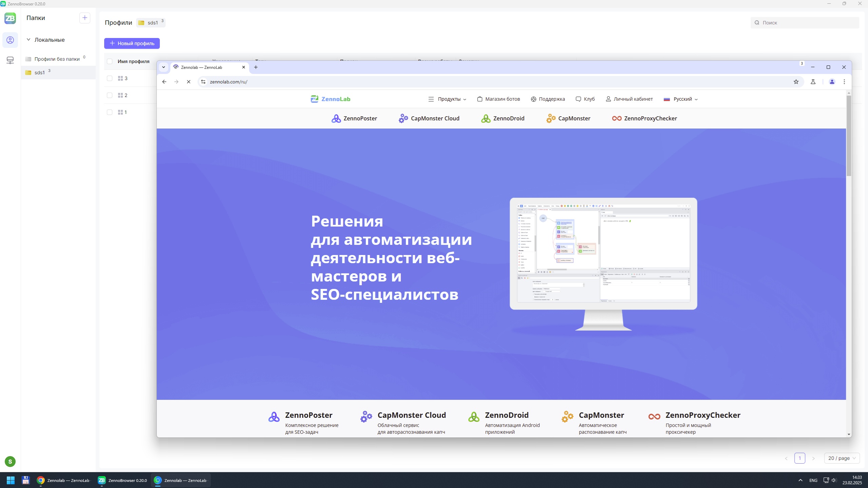Open Поддержка menu item

548,99
